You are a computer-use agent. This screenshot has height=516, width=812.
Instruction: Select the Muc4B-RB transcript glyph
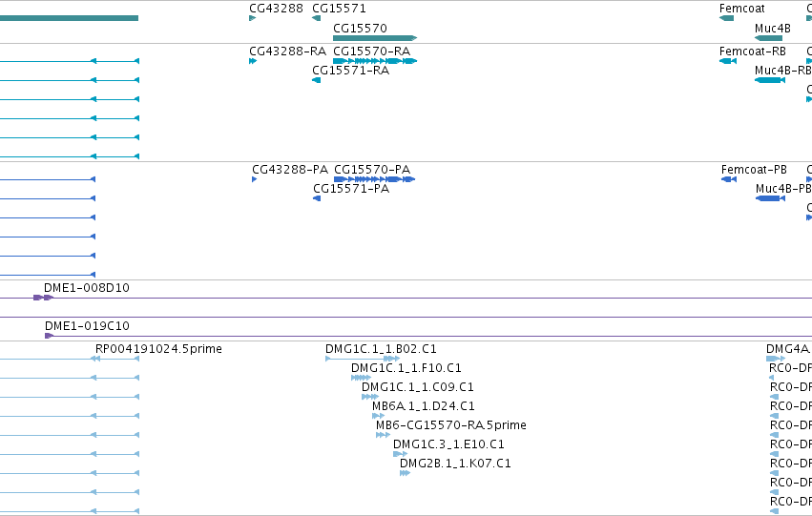click(x=770, y=80)
